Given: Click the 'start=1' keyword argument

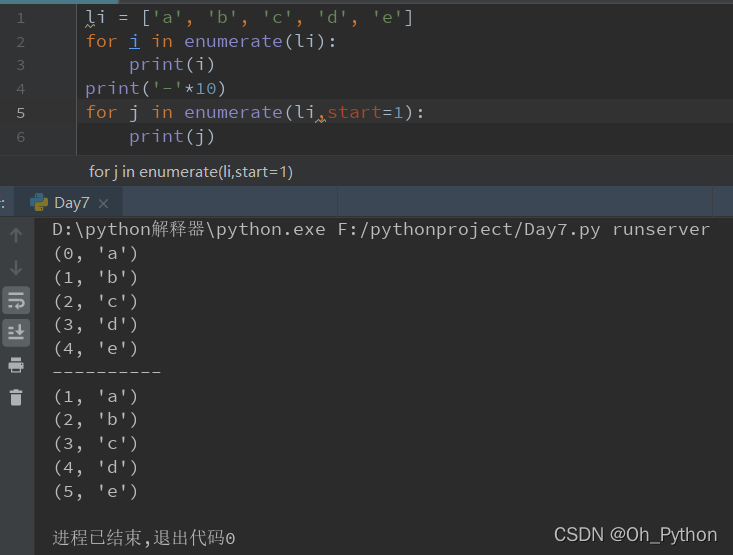Looking at the screenshot, I should 365,112.
